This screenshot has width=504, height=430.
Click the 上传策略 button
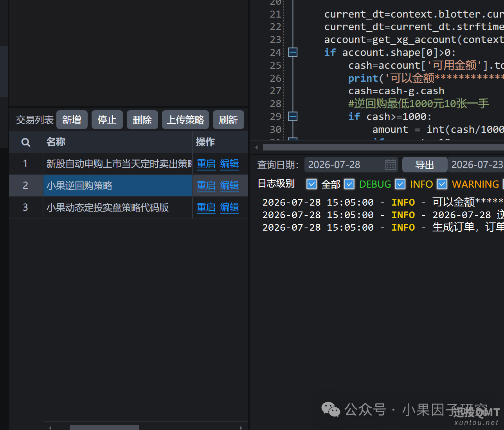pos(185,120)
